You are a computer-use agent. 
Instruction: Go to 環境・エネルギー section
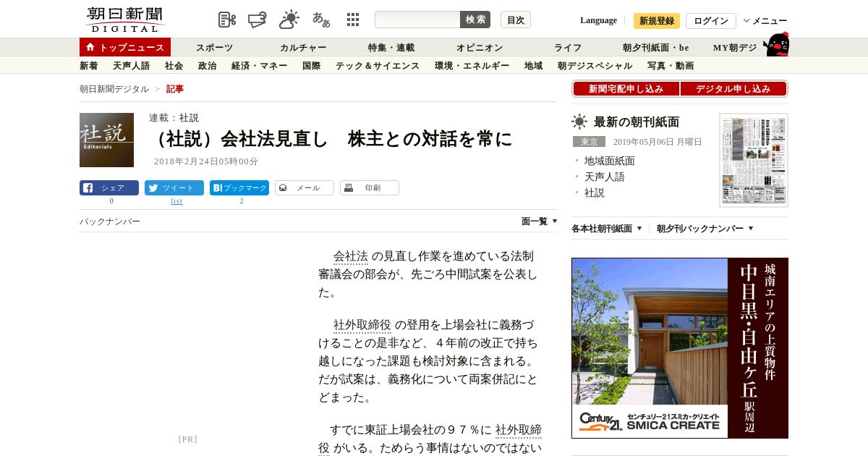point(472,66)
